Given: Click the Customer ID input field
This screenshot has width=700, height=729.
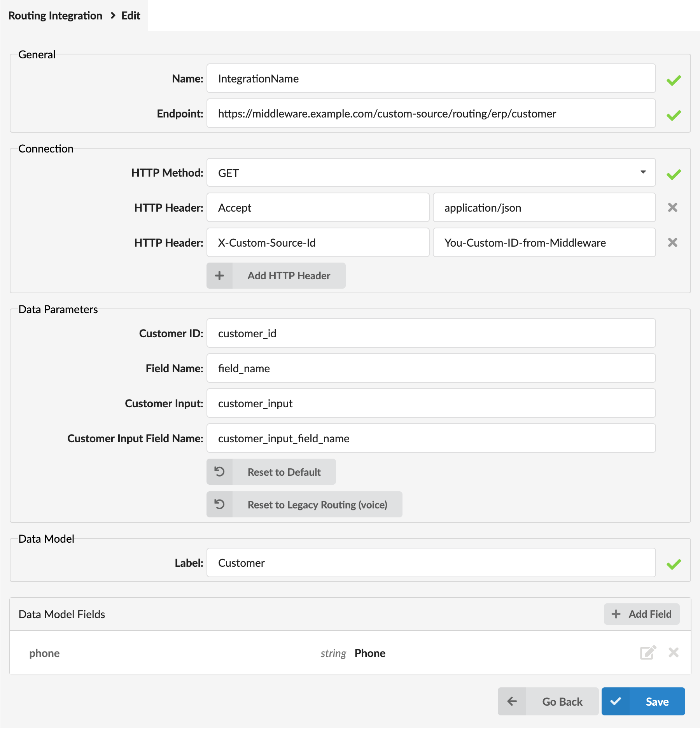Looking at the screenshot, I should point(431,333).
